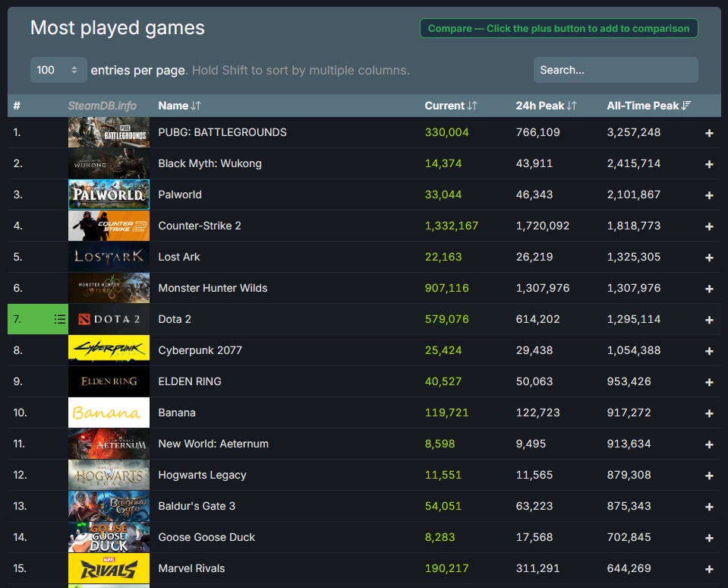This screenshot has height=588, width=728.
Task: Open the Banana game link
Action: 177,413
